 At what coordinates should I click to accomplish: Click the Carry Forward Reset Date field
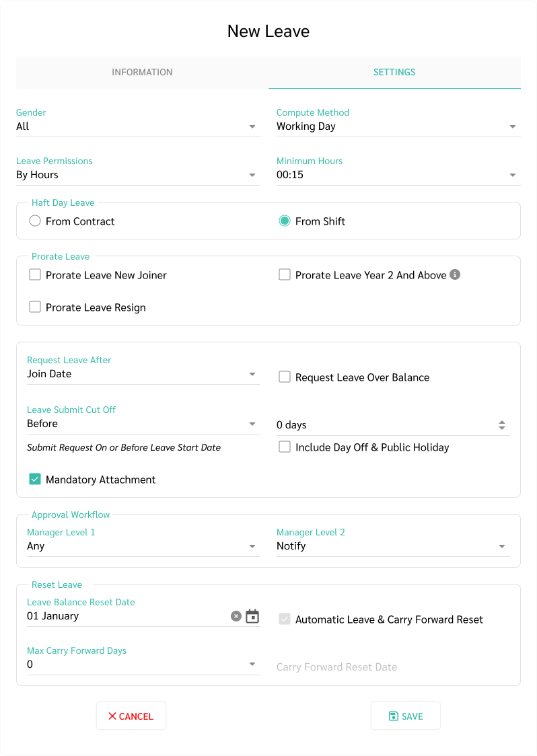pyautogui.click(x=393, y=667)
